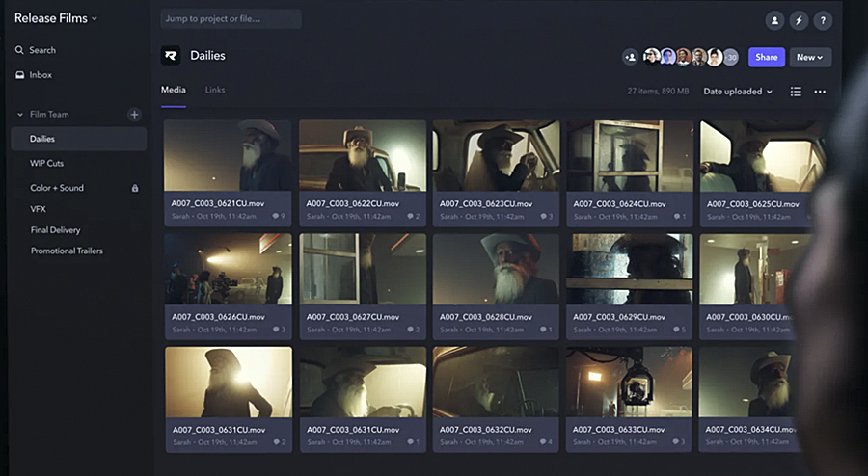
Task: Open thumbnail of A007_C003_0630CU.mov
Action: pyautogui.click(x=749, y=269)
